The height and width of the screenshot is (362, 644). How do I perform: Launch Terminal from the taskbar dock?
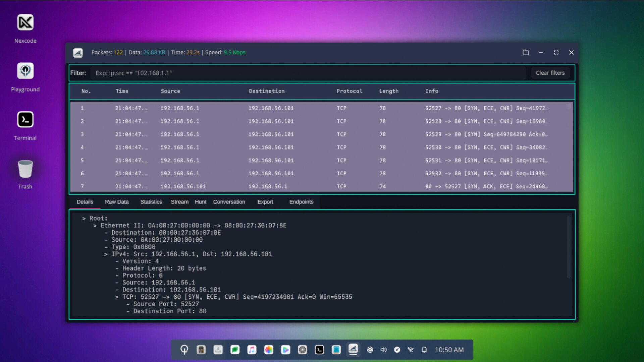319,350
